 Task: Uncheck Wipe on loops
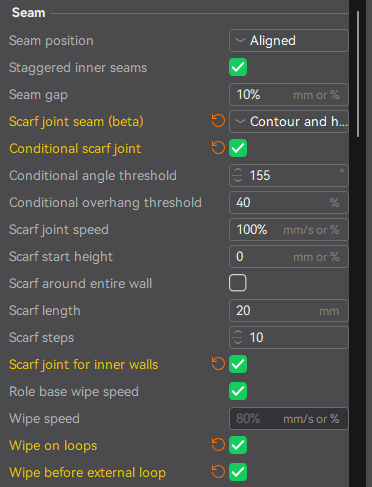[x=238, y=445]
